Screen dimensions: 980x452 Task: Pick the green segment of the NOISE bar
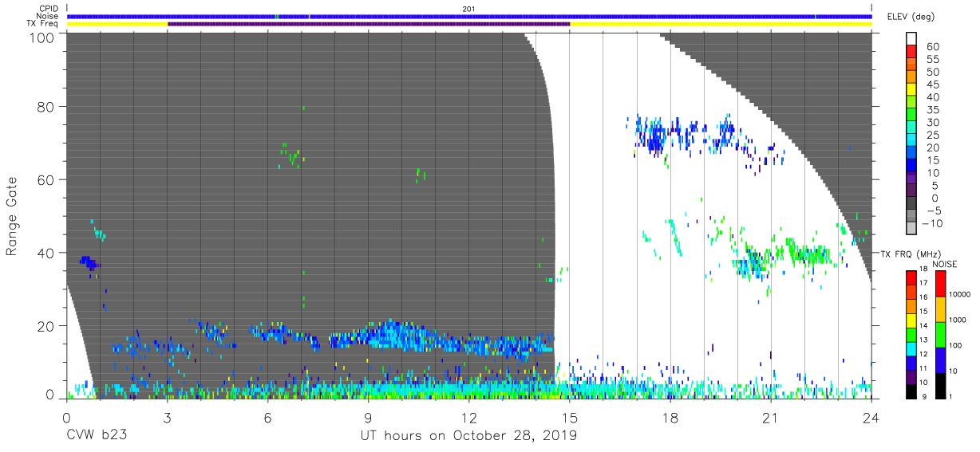939,334
